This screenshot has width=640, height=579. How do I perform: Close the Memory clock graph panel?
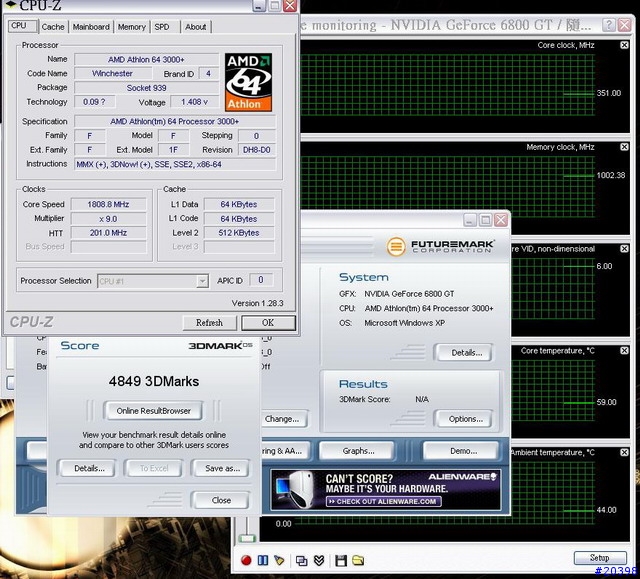pos(624,147)
